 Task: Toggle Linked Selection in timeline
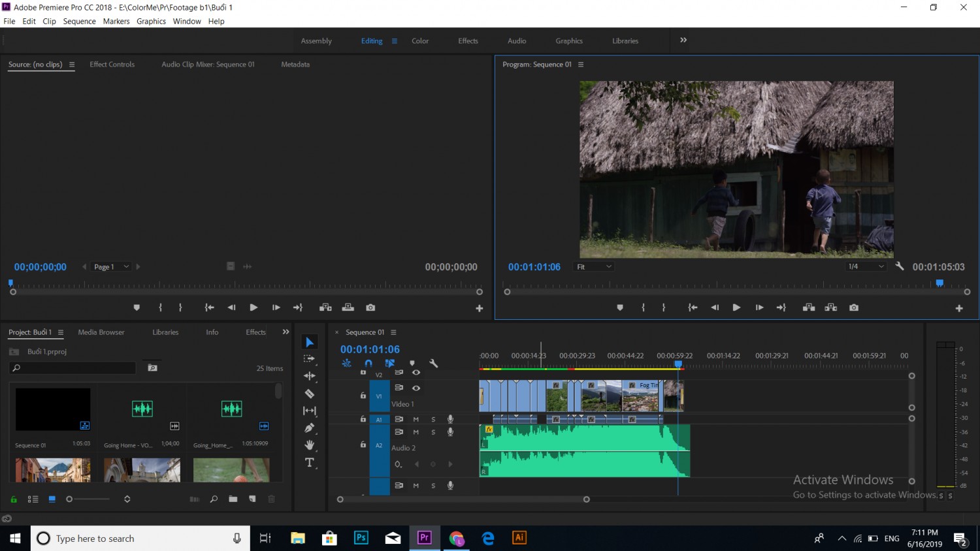click(390, 364)
